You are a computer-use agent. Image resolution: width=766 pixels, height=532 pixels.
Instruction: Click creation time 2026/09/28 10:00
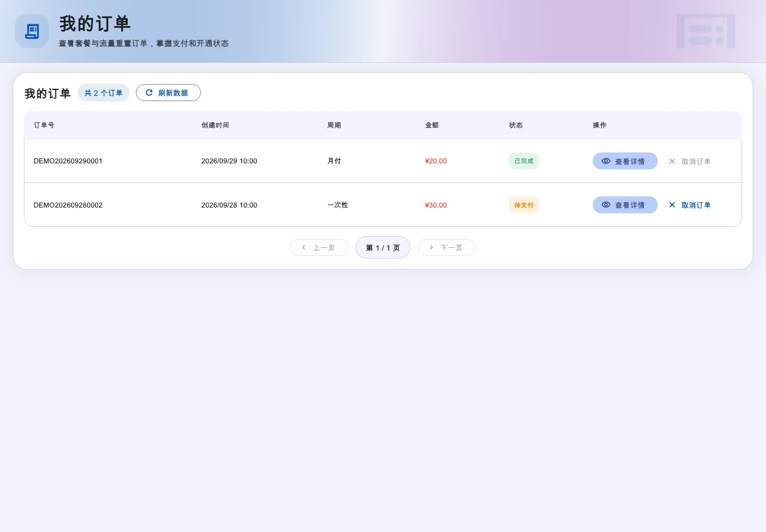click(x=229, y=205)
